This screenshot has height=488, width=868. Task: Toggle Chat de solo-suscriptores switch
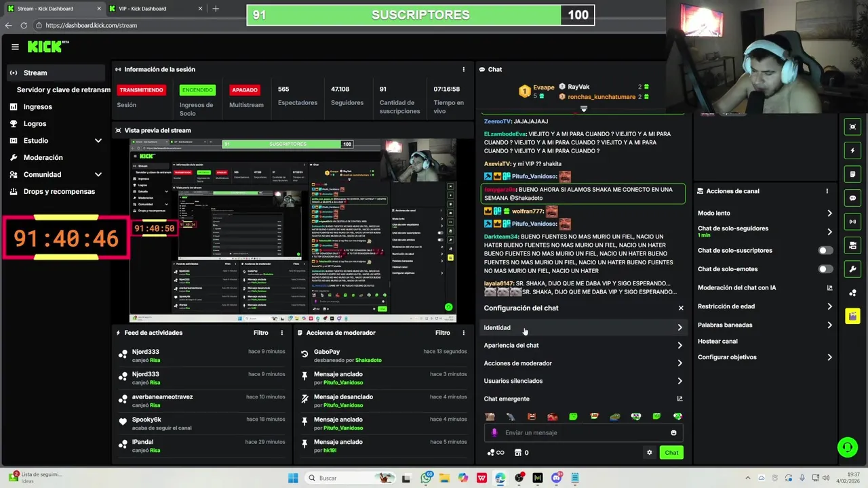pos(825,251)
